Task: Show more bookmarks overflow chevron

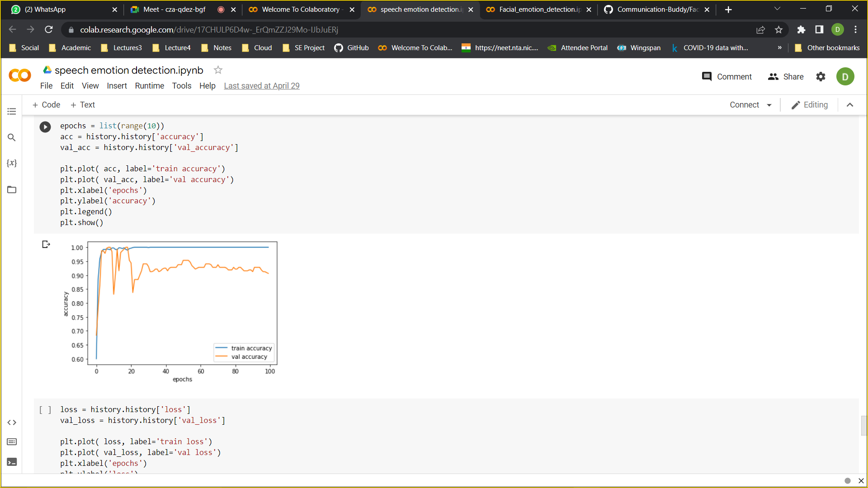Action: click(x=779, y=48)
